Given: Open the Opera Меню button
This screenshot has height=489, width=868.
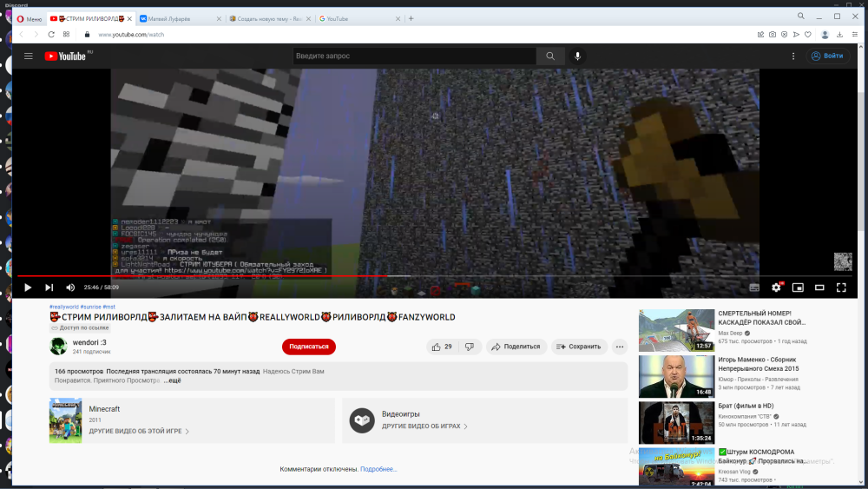Looking at the screenshot, I should pos(30,19).
